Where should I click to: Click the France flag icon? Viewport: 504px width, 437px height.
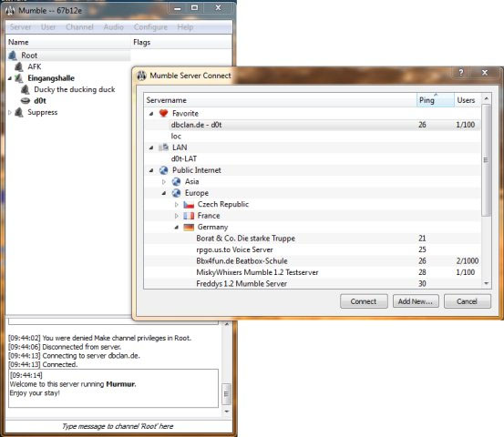tap(189, 216)
